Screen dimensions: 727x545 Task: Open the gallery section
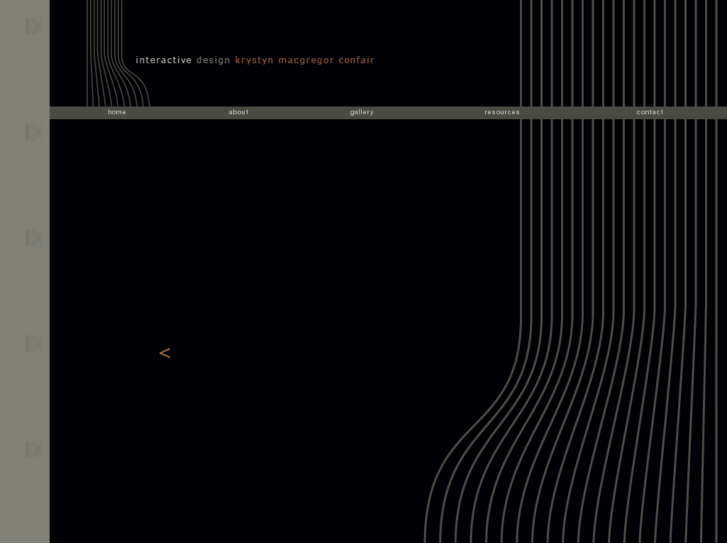click(362, 112)
